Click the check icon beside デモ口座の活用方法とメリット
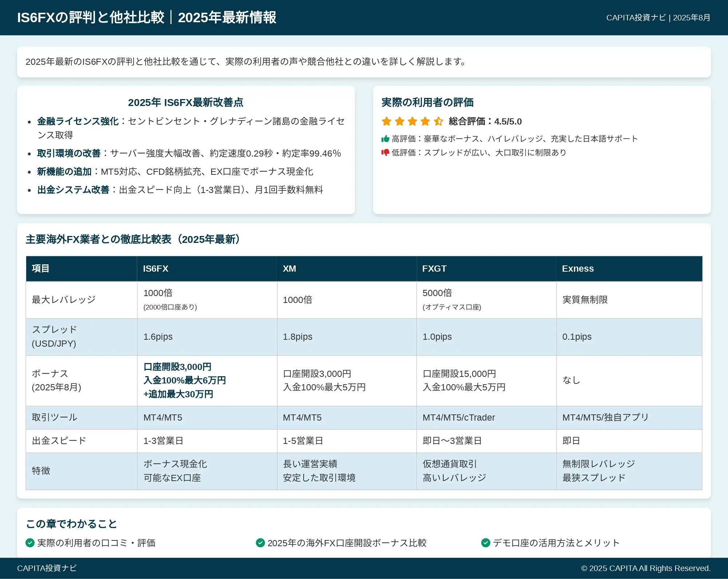The height and width of the screenshot is (579, 728). [486, 543]
